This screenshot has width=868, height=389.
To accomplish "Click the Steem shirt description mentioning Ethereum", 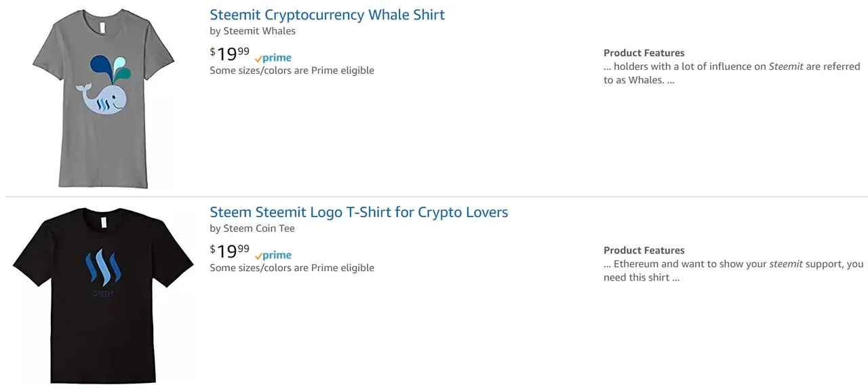I will [734, 270].
